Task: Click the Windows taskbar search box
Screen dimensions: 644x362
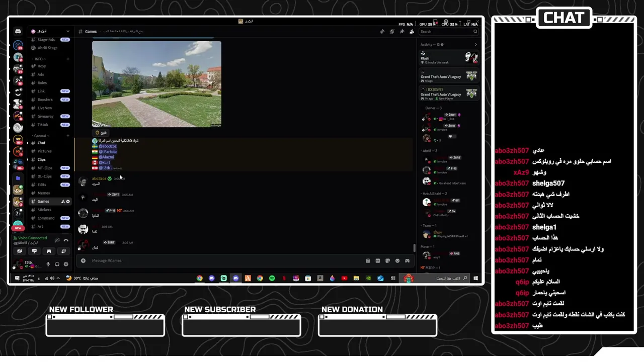Action: point(434,278)
